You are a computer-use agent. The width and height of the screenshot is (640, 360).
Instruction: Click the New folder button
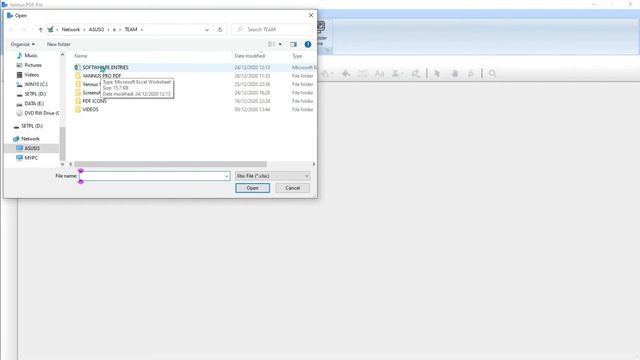pyautogui.click(x=58, y=44)
